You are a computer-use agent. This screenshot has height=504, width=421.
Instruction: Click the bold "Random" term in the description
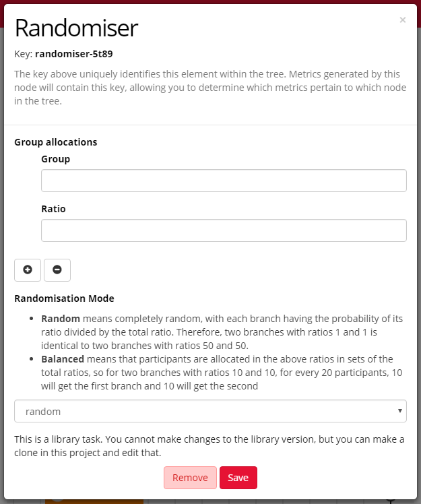tap(61, 318)
